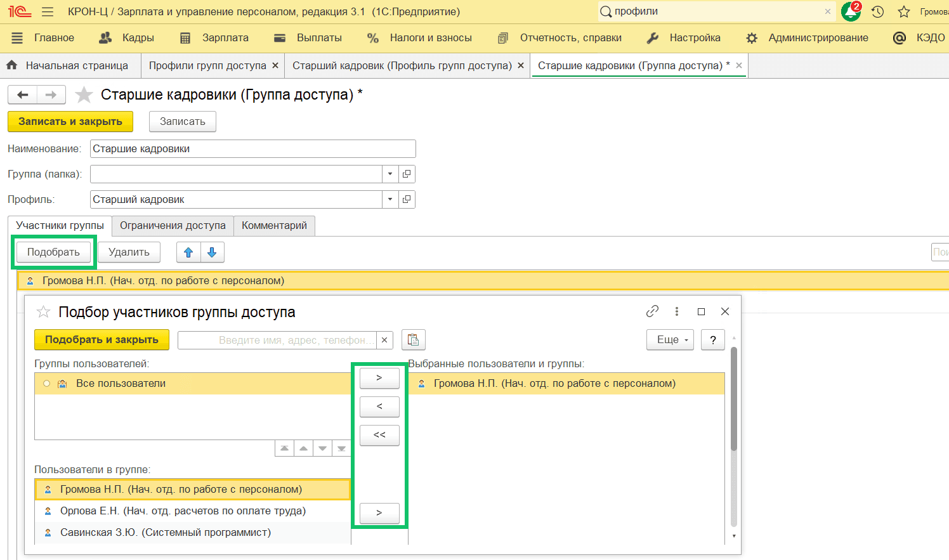Click the Записать и закрыть button
This screenshot has height=560, width=949.
click(x=70, y=122)
